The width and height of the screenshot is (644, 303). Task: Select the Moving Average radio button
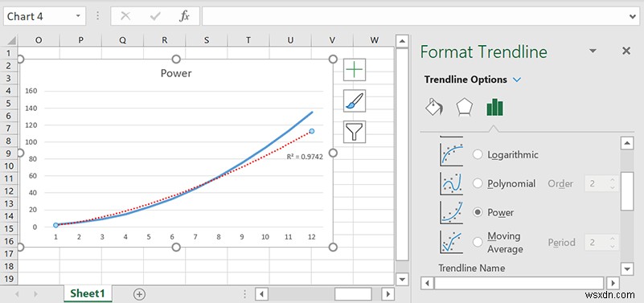[x=478, y=242]
